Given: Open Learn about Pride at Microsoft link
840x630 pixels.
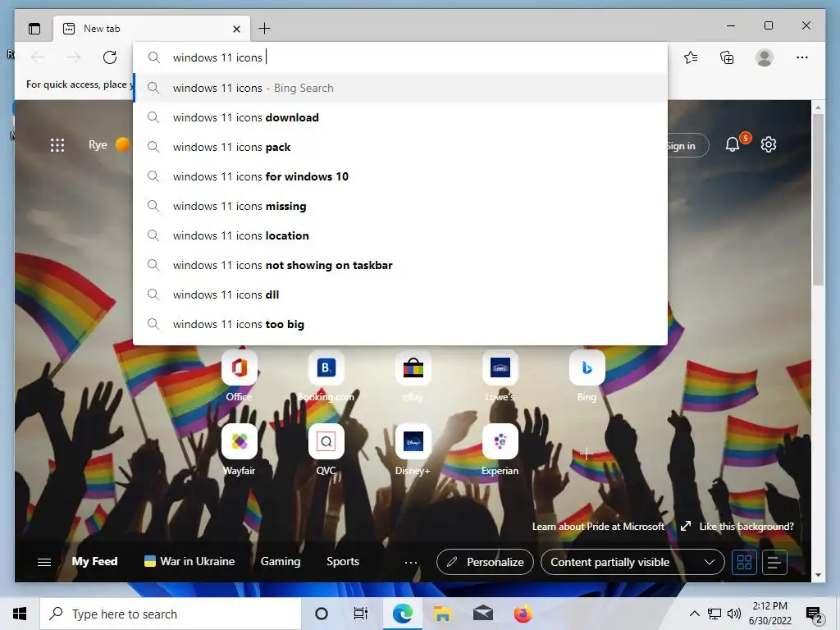Looking at the screenshot, I should pos(598,527).
